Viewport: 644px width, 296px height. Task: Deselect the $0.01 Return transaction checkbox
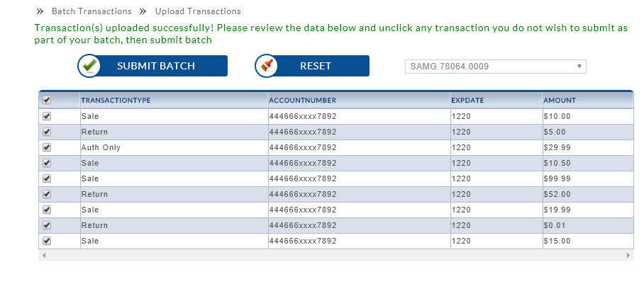pos(47,225)
